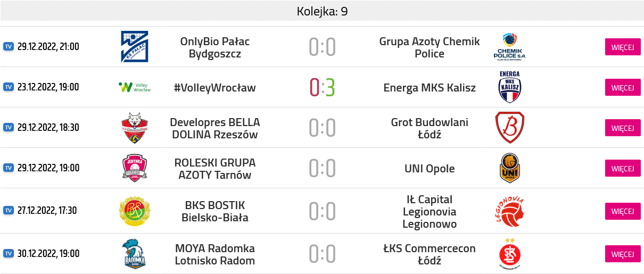Open MOYA Radomka Lotnisko Radom team page

click(x=214, y=254)
